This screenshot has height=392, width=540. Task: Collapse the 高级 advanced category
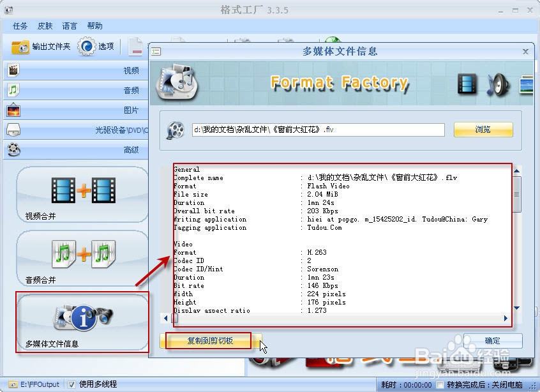[x=76, y=150]
